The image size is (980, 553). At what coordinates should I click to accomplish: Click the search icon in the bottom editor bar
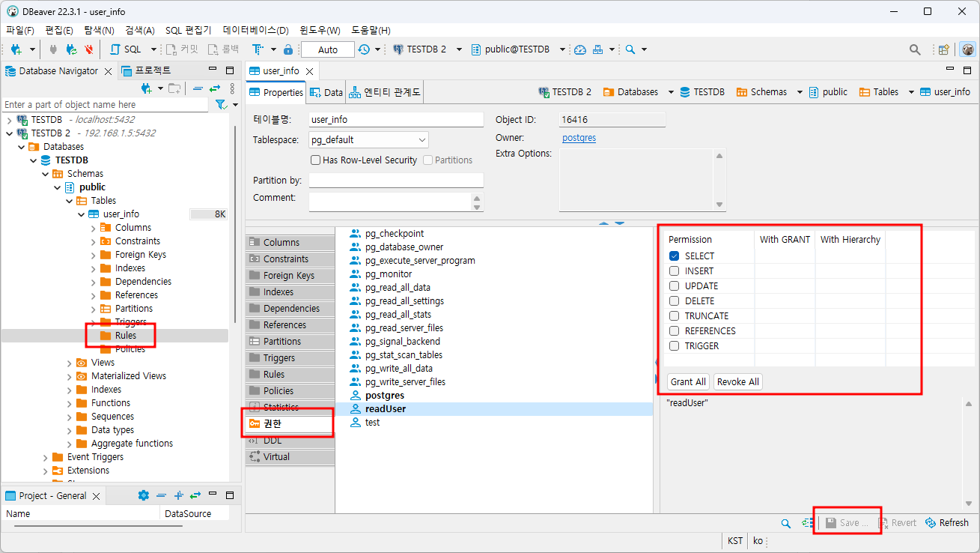(785, 523)
